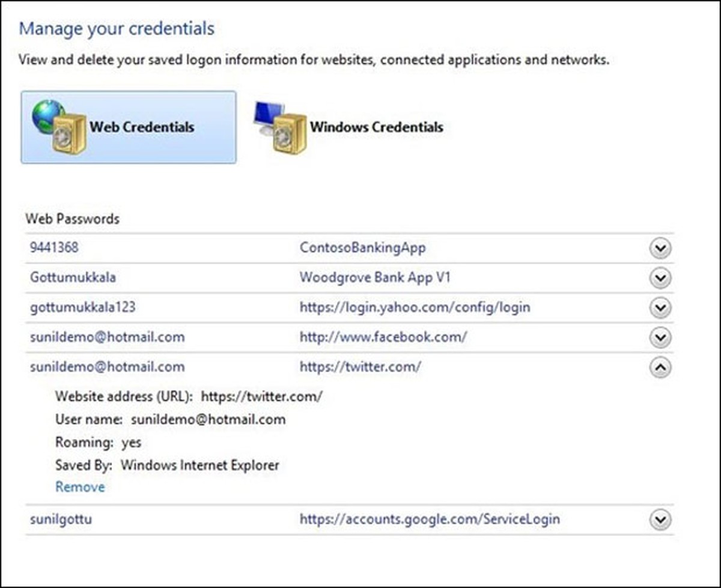This screenshot has height=588, width=721.
Task: Remove the saved twitter.com credential
Action: [x=80, y=487]
